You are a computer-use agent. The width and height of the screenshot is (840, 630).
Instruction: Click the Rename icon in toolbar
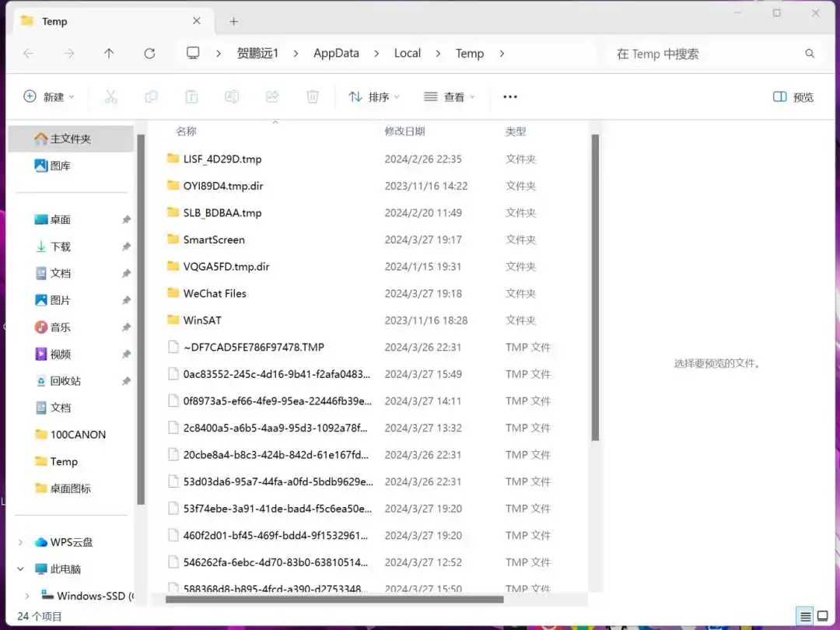click(232, 96)
